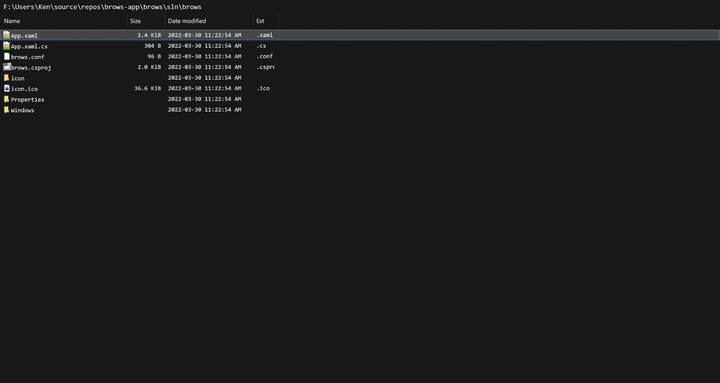Screen dimensions: 720x383
Task: Click the .ico extension cell
Action: pyautogui.click(x=263, y=88)
